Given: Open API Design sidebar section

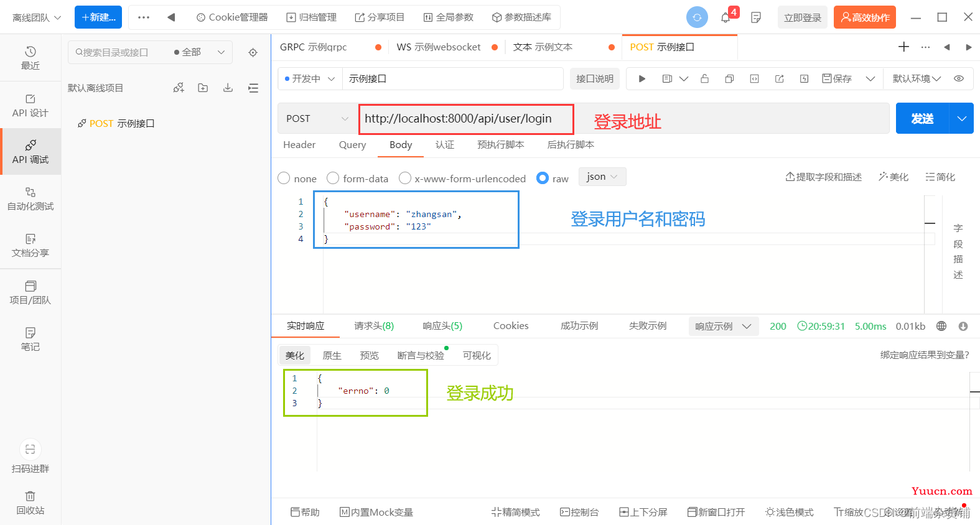Looking at the screenshot, I should pos(30,105).
